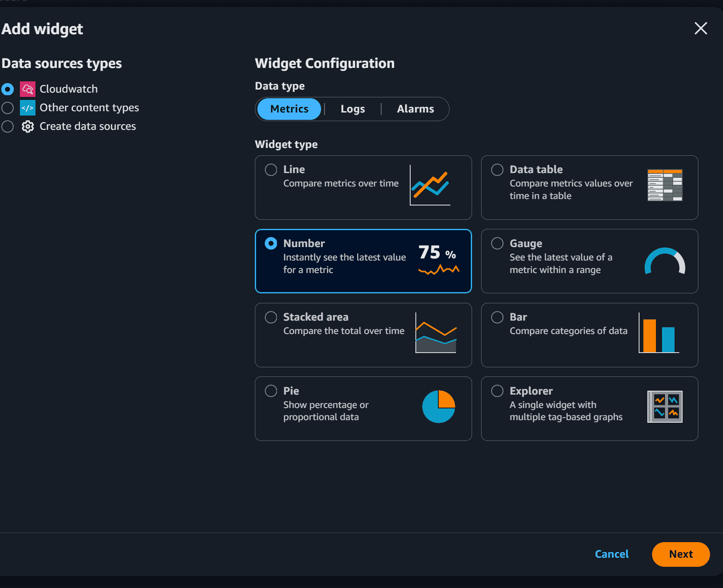This screenshot has width=723, height=588.
Task: Click 'Compare categories of data' description
Action: pos(569,331)
